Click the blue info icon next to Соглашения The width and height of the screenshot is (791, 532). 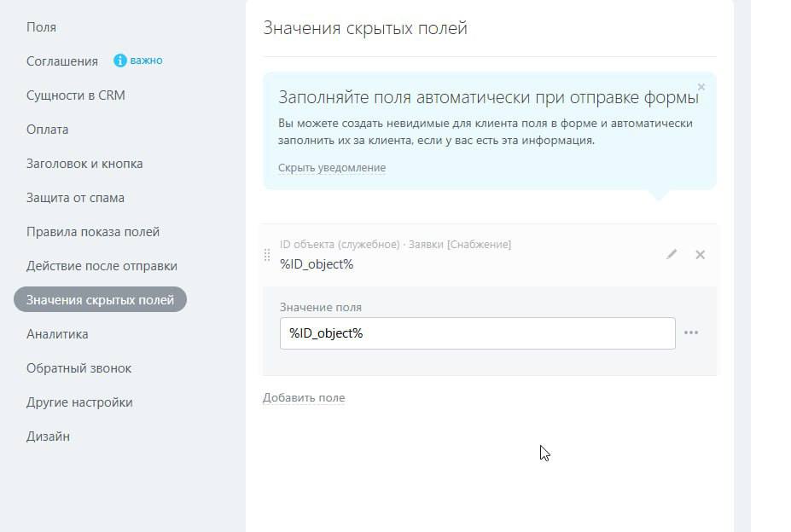[x=120, y=61]
